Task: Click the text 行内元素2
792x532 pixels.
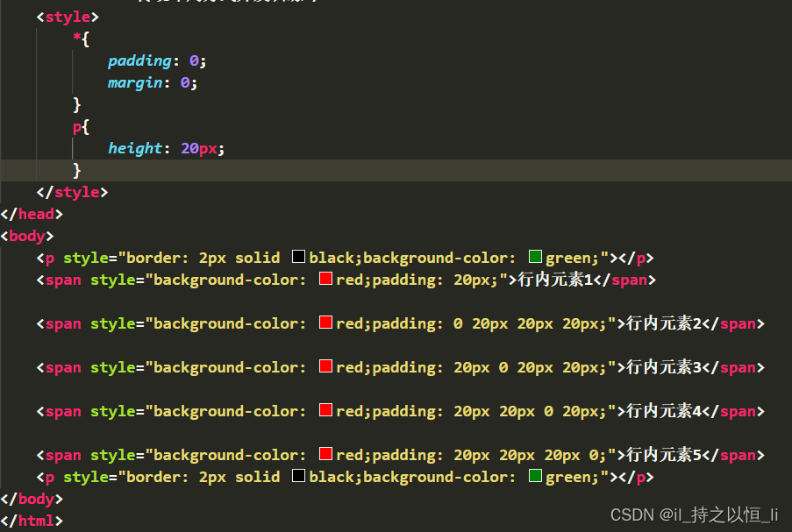Action: [664, 323]
